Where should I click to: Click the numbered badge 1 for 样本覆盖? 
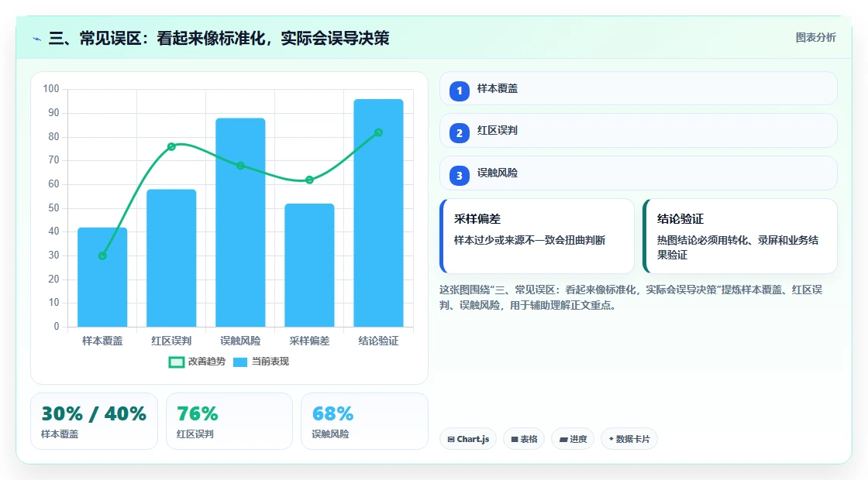[x=460, y=91]
